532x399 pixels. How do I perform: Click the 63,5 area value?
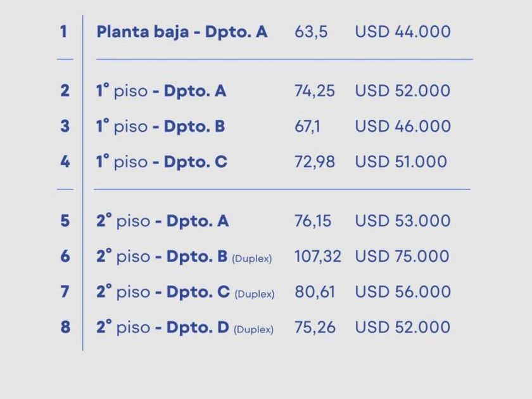coord(311,32)
